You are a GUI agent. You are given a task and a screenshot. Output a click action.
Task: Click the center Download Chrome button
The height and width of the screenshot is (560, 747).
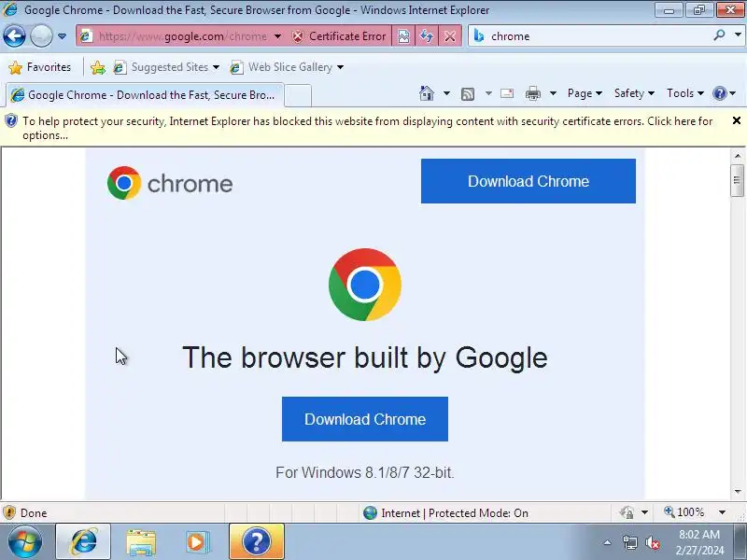click(x=365, y=419)
